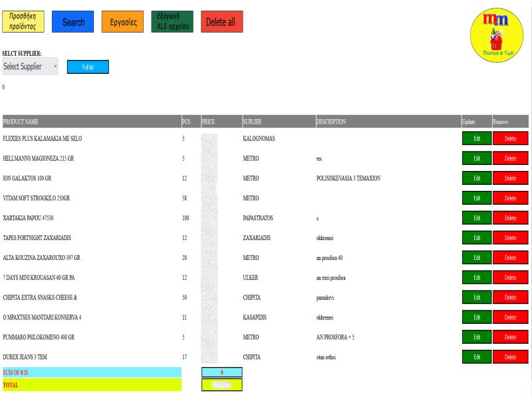
Task: Edit the ION GALAKTOS 100 GR row
Action: tap(477, 178)
